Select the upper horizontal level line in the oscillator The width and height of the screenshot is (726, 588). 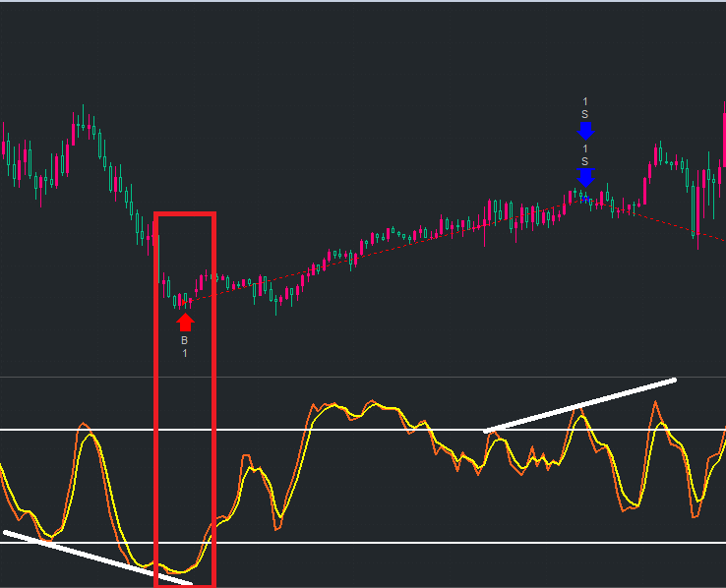tap(363, 430)
